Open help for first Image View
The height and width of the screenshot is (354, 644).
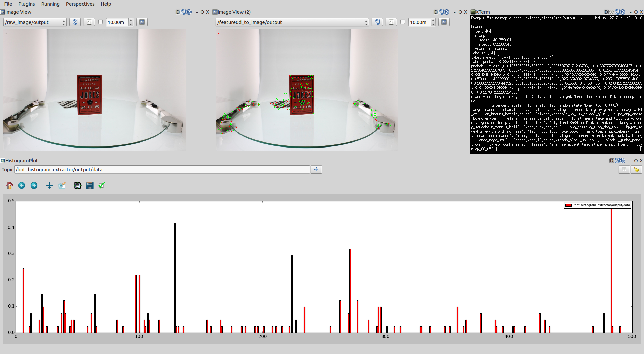coord(189,12)
